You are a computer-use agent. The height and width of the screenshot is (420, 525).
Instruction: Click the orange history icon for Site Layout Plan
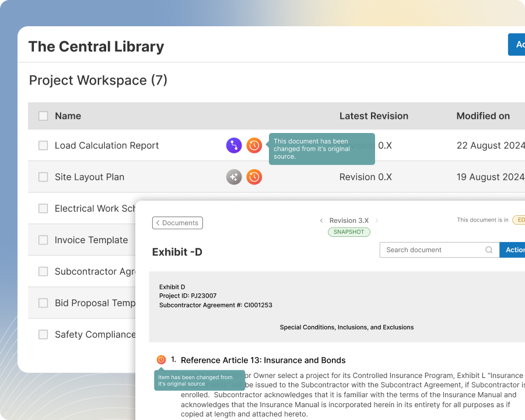point(254,177)
